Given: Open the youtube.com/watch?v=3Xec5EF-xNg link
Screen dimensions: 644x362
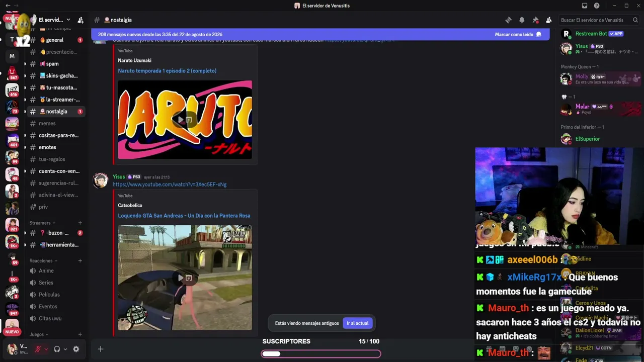Looking at the screenshot, I should point(170,185).
